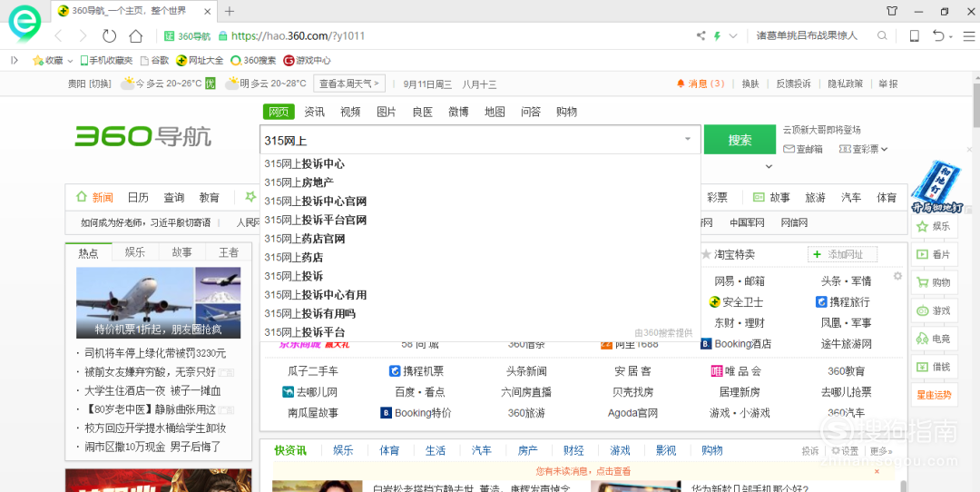Open the browser skin shirt icon

pos(893,11)
